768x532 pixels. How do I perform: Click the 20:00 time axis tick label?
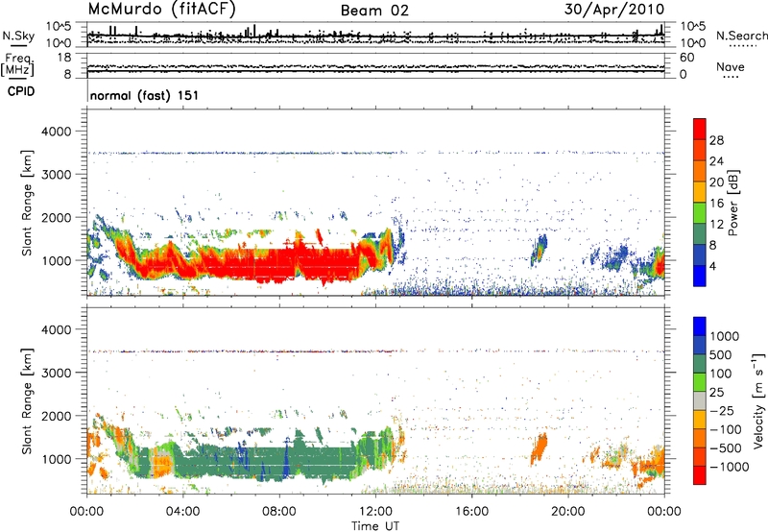[x=567, y=512]
